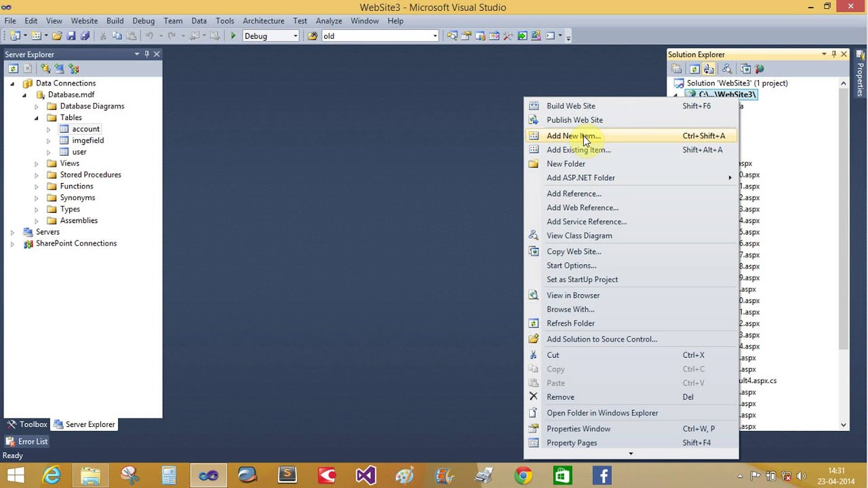Select Solution 'WebSite3' node in Solution Explorer
Image resolution: width=868 pixels, height=488 pixels.
tap(737, 83)
